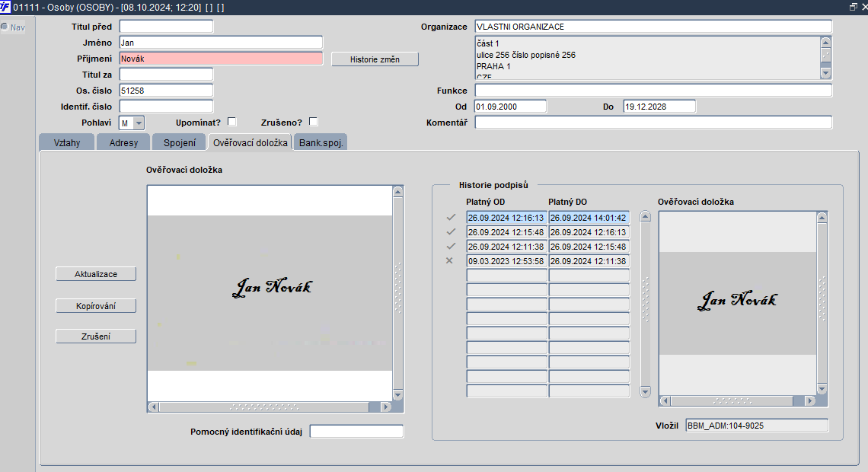This screenshot has width=868, height=472.
Task: Select Platný OD cell 26.09.2024 12:16:13
Action: tap(506, 218)
